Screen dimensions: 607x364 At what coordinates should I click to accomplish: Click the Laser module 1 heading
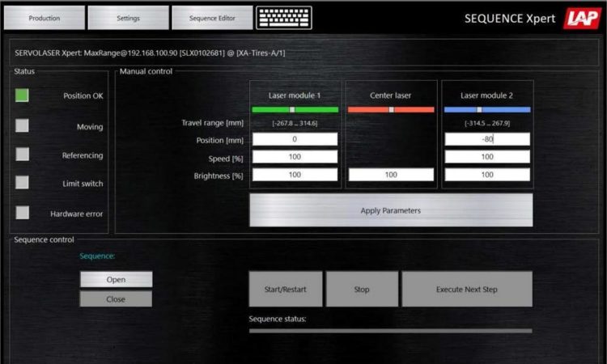[x=295, y=95]
